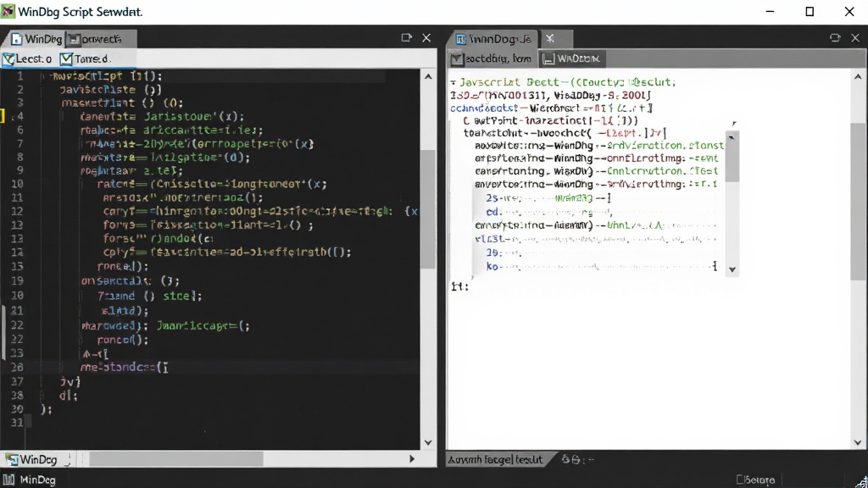Click line number 31 in editor gutter
This screenshot has height=488, width=868.
point(17,422)
